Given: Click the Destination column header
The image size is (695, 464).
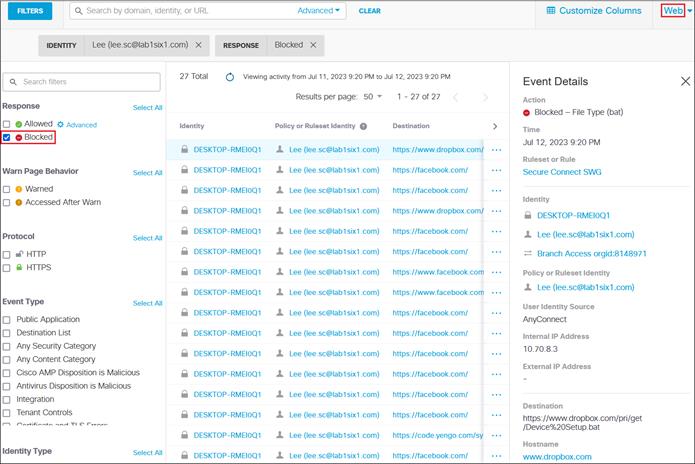Looking at the screenshot, I should coord(411,126).
